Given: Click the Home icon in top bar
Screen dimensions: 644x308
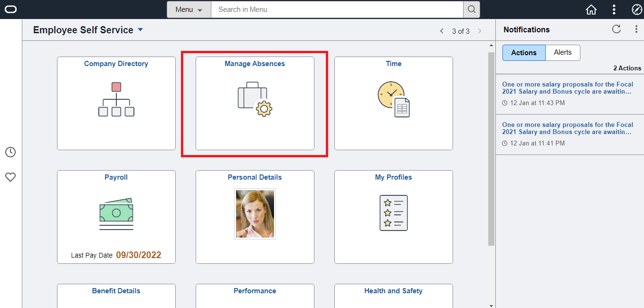Looking at the screenshot, I should click(x=591, y=10).
